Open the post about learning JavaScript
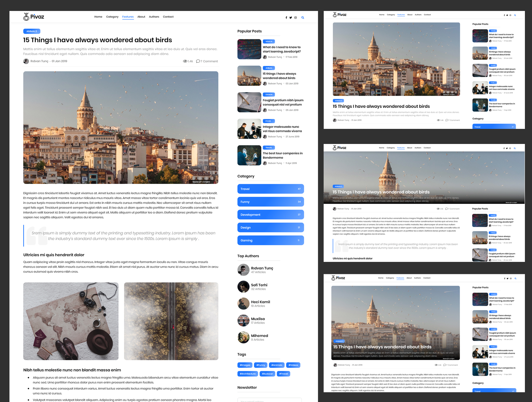This screenshot has width=532, height=402. pyautogui.click(x=282, y=49)
